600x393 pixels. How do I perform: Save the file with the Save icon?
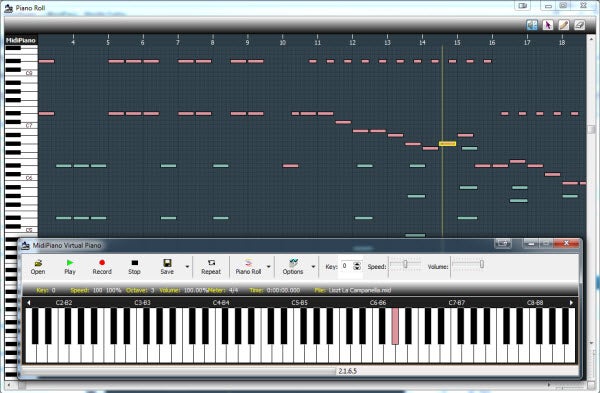pyautogui.click(x=167, y=267)
